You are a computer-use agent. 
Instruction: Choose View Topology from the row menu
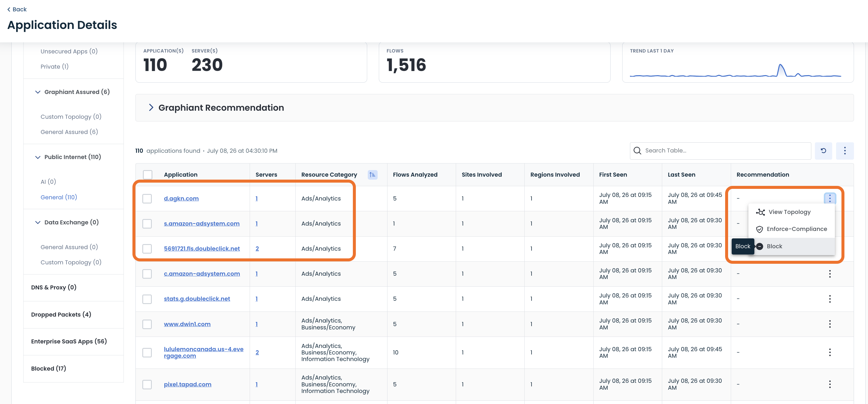tap(791, 212)
